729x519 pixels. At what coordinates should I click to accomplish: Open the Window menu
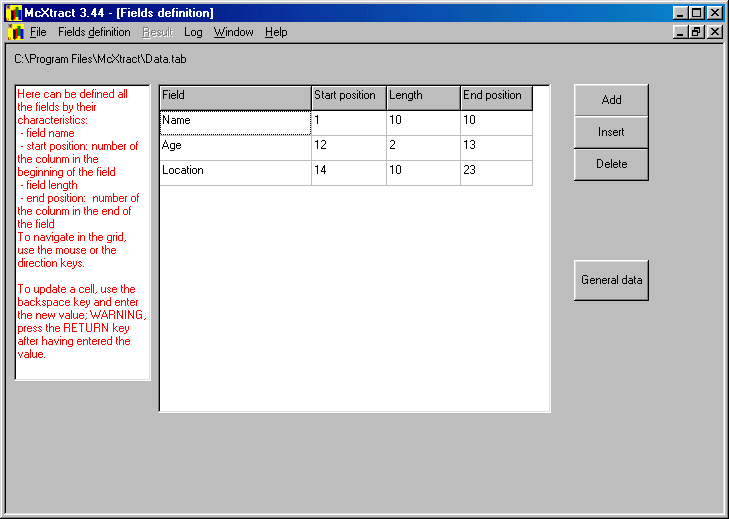(x=233, y=32)
